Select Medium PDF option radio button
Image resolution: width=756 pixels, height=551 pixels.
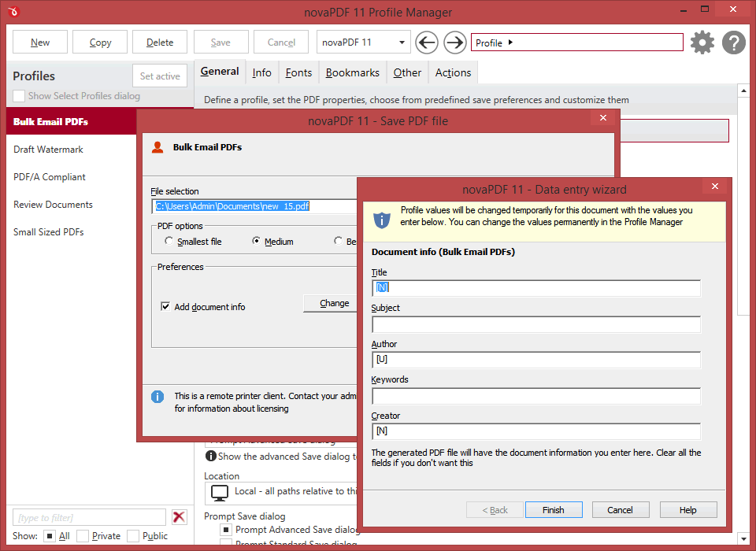(256, 241)
